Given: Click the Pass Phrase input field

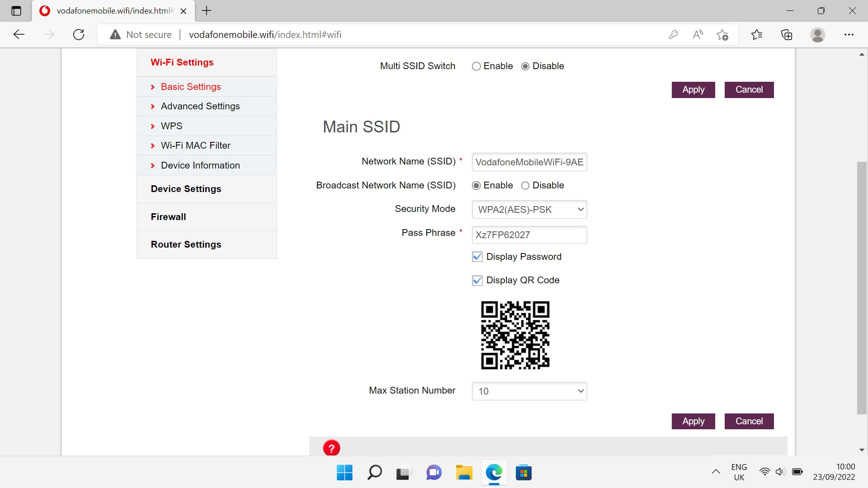Looking at the screenshot, I should pos(529,235).
